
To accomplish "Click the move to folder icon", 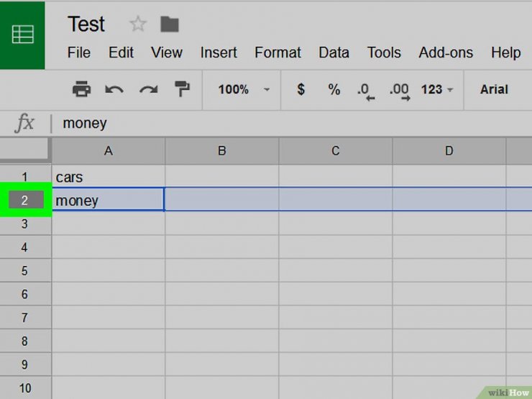I will pos(169,24).
